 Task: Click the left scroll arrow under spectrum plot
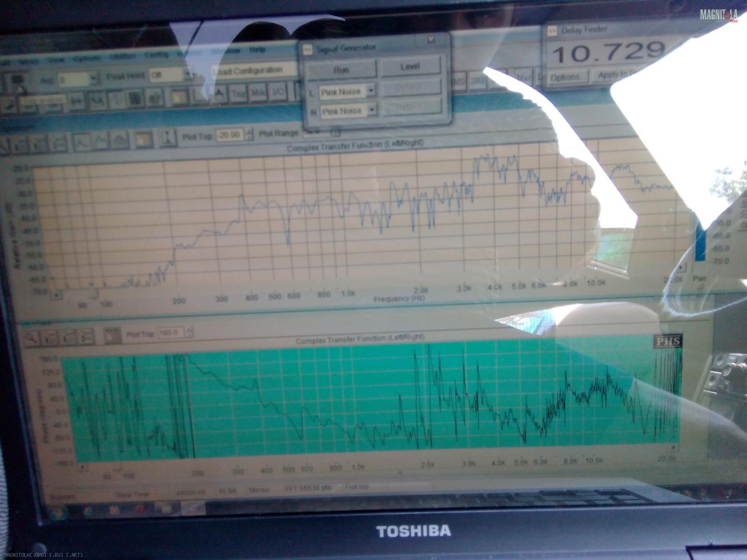click(57, 294)
